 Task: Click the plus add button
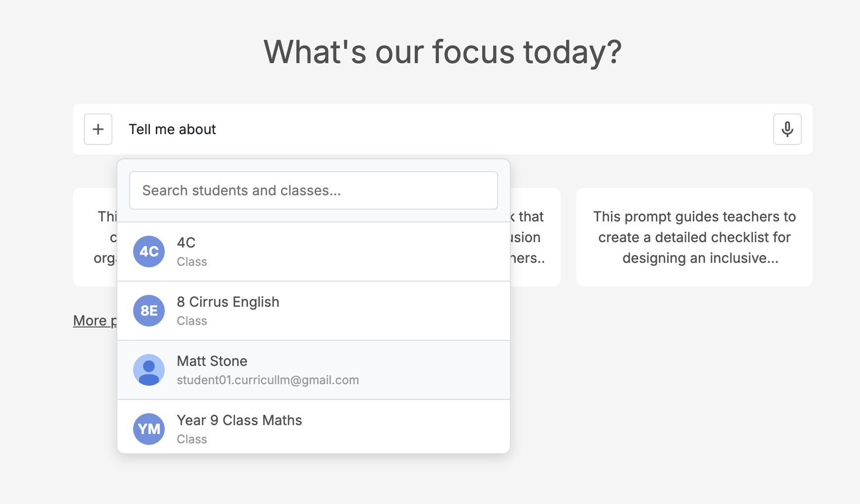point(98,129)
